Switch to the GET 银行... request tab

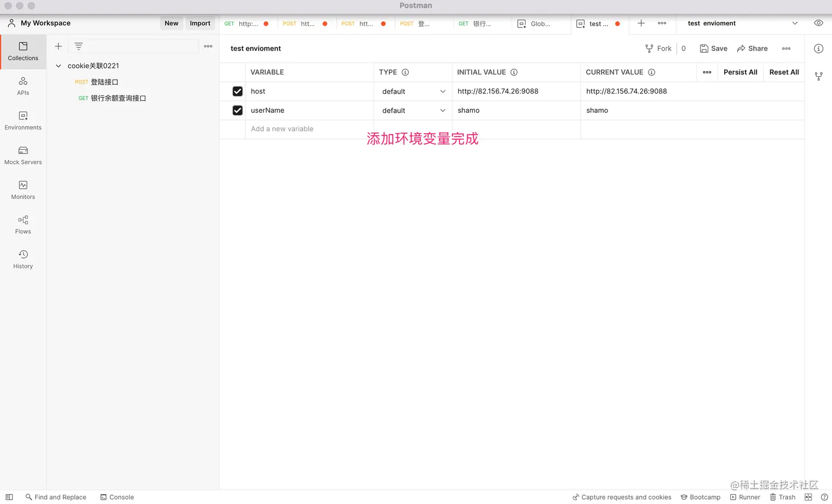point(482,24)
